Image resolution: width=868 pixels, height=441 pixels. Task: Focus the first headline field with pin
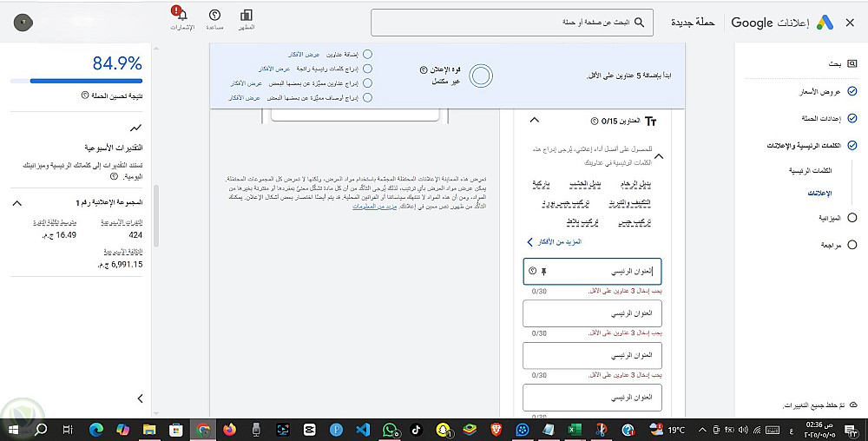[592, 271]
